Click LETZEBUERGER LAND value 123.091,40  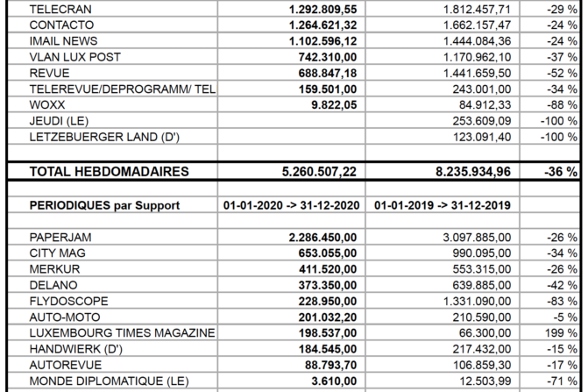coord(482,138)
